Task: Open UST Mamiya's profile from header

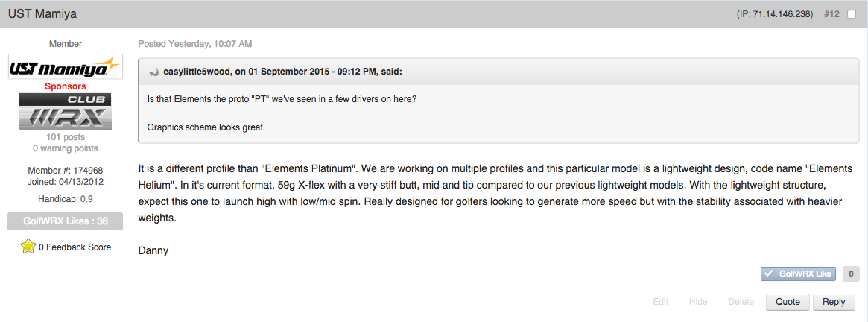Action: (42, 14)
